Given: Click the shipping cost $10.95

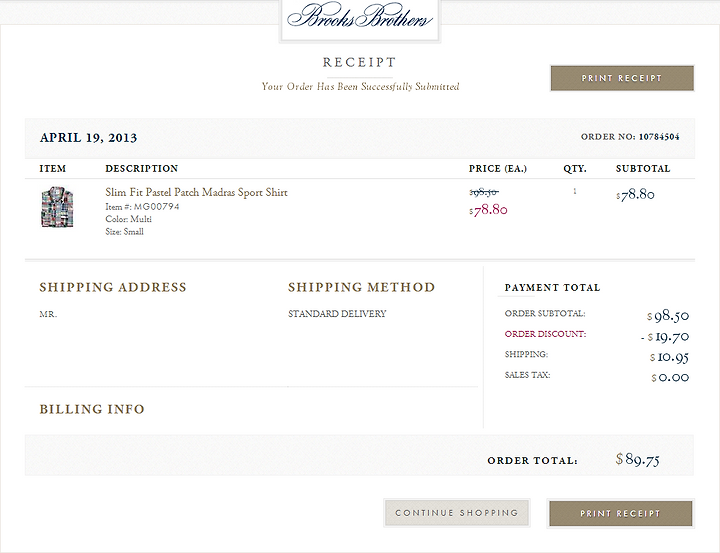Looking at the screenshot, I should pyautogui.click(x=669, y=357).
